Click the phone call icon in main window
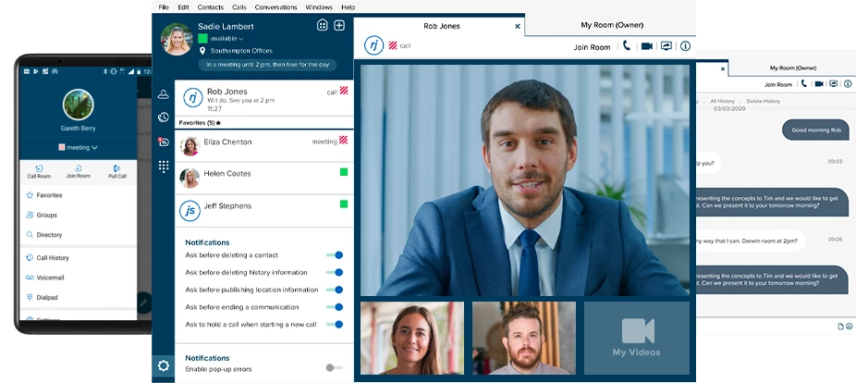 (x=627, y=46)
